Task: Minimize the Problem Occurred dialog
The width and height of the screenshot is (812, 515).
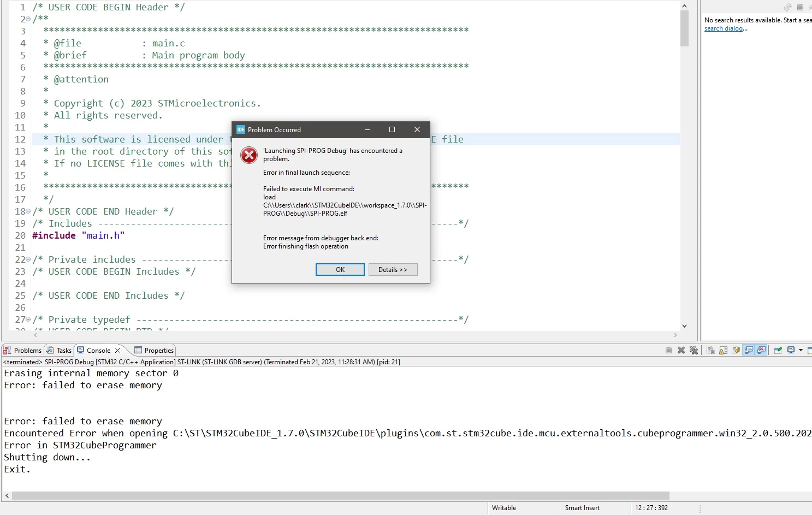Action: (x=368, y=129)
